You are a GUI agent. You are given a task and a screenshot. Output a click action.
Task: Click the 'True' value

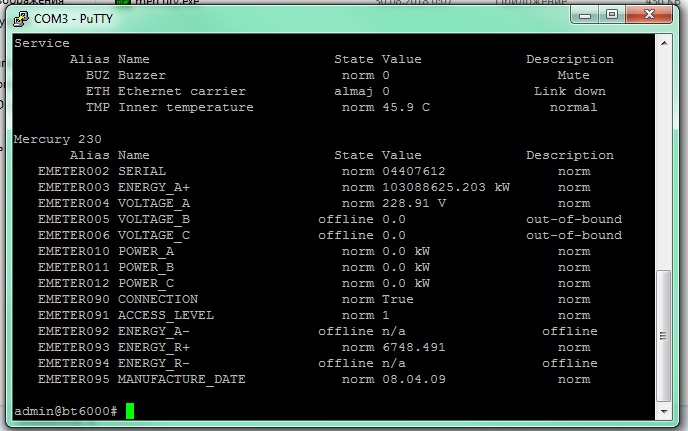point(398,299)
